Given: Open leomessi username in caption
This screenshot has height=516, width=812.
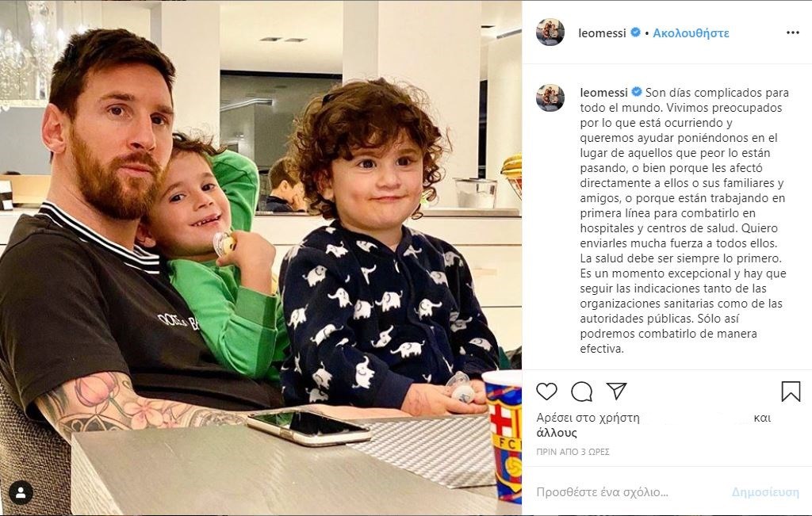Looking at the screenshot, I should 603,93.
